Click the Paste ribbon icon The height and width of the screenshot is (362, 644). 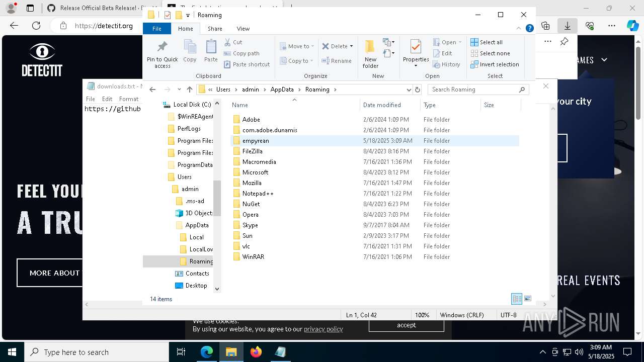point(211,47)
